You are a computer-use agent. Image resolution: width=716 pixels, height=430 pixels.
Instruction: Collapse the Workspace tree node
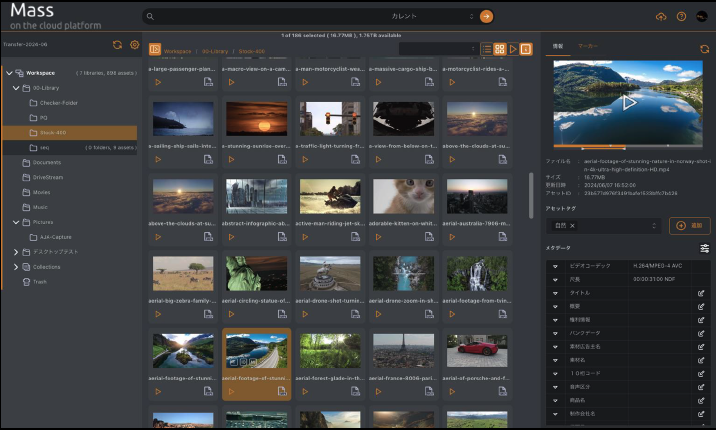pyautogui.click(x=8, y=73)
